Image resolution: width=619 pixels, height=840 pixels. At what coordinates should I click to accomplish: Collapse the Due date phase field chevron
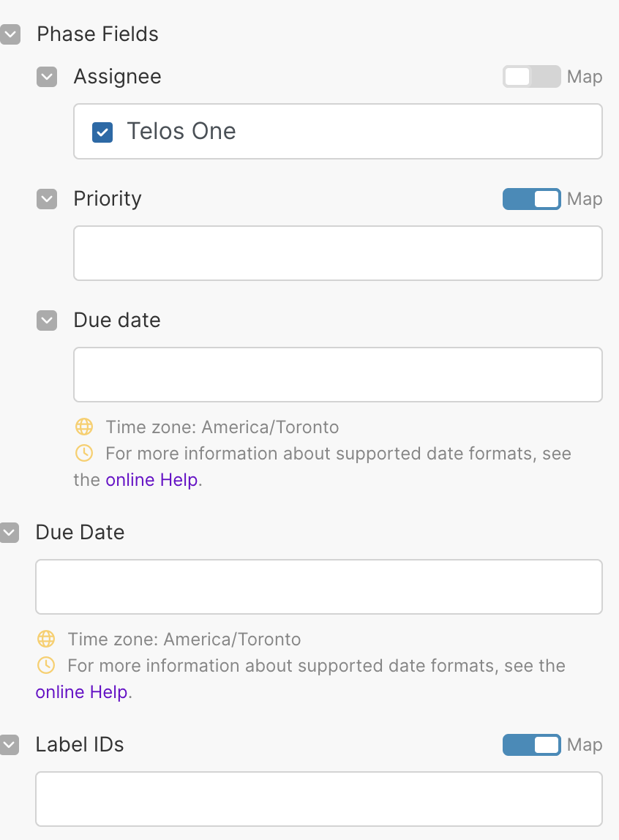pyautogui.click(x=47, y=320)
